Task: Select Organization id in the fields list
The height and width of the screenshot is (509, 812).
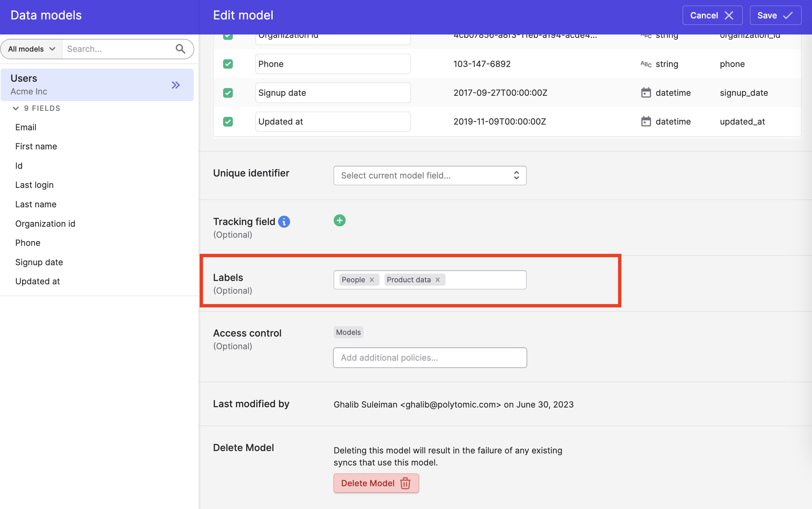Action: [45, 224]
